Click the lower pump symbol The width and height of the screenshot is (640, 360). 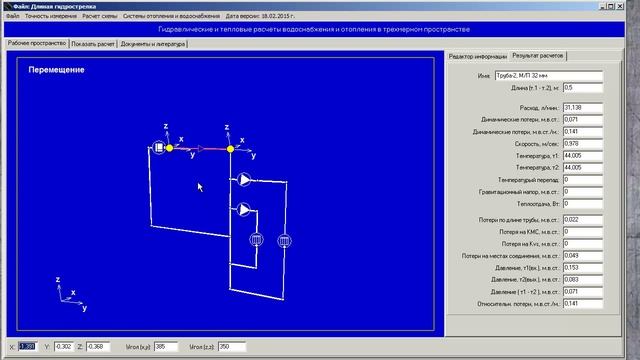click(244, 209)
